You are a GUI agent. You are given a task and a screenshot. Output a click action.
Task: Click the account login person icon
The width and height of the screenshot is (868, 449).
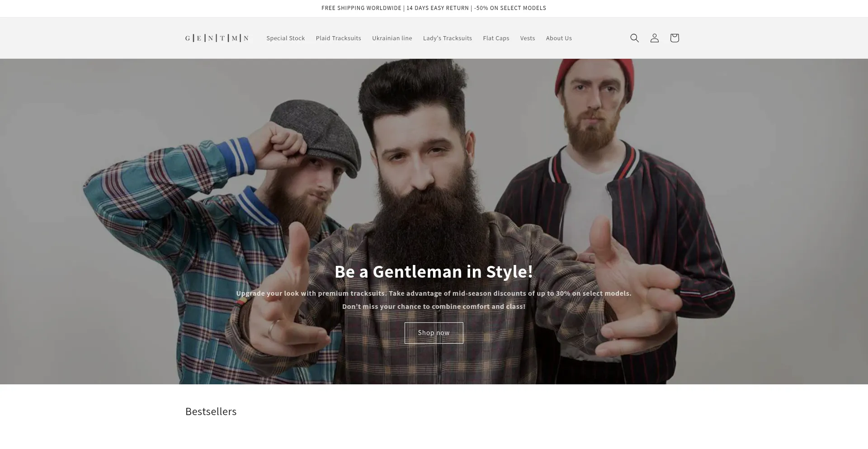654,38
